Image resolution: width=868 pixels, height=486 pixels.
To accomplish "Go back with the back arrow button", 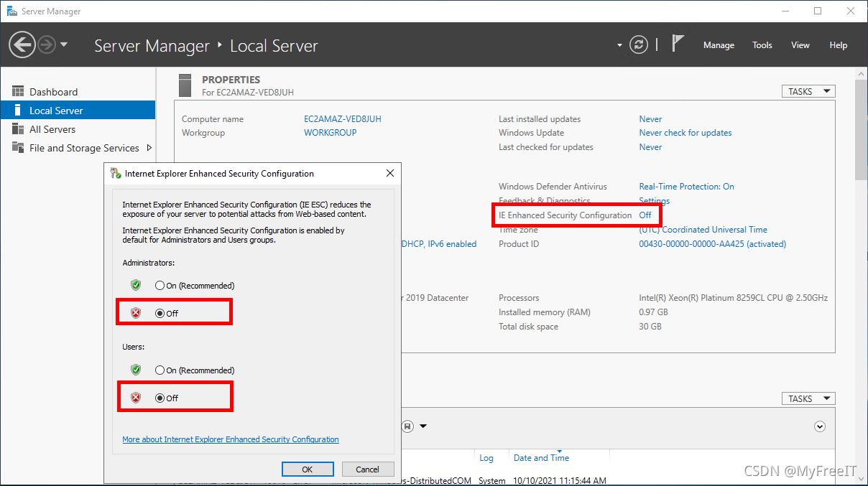I will coord(22,45).
